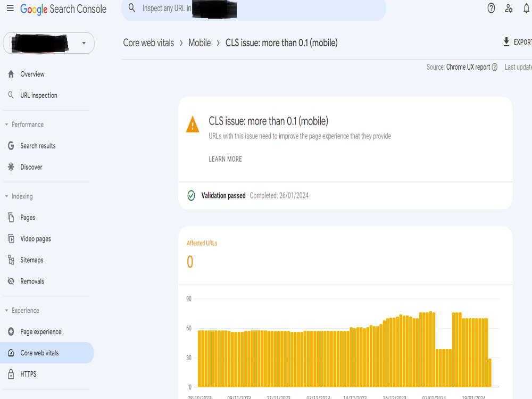Click the 90 y-axis label
This screenshot has height=399, width=532.
point(189,299)
